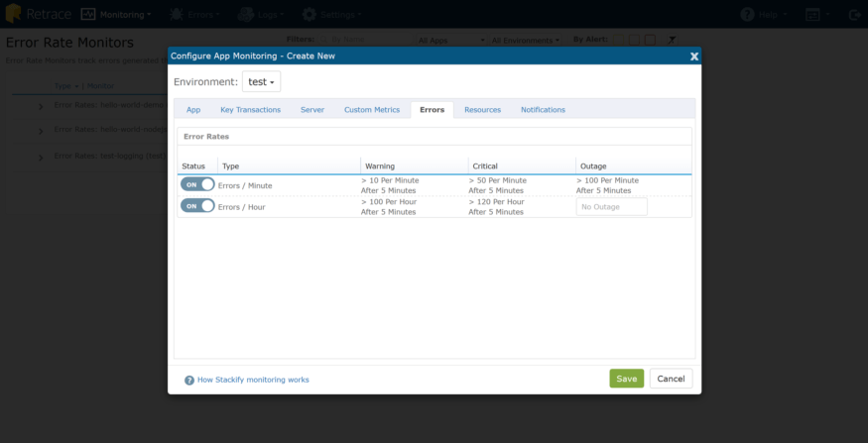
Task: Open the Settings menu dropdown
Action: click(341, 15)
